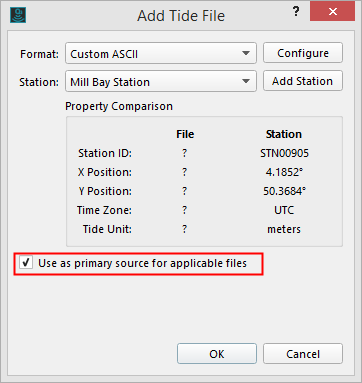Click the Station column header

(x=284, y=134)
